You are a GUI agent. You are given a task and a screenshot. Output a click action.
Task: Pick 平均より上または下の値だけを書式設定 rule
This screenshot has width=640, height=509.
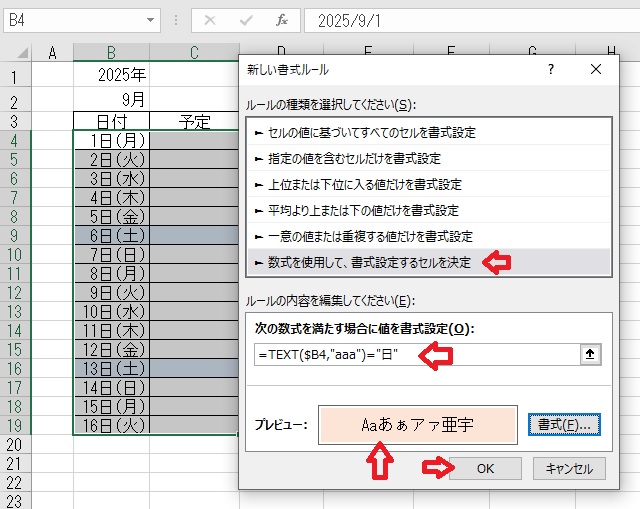coord(356,210)
